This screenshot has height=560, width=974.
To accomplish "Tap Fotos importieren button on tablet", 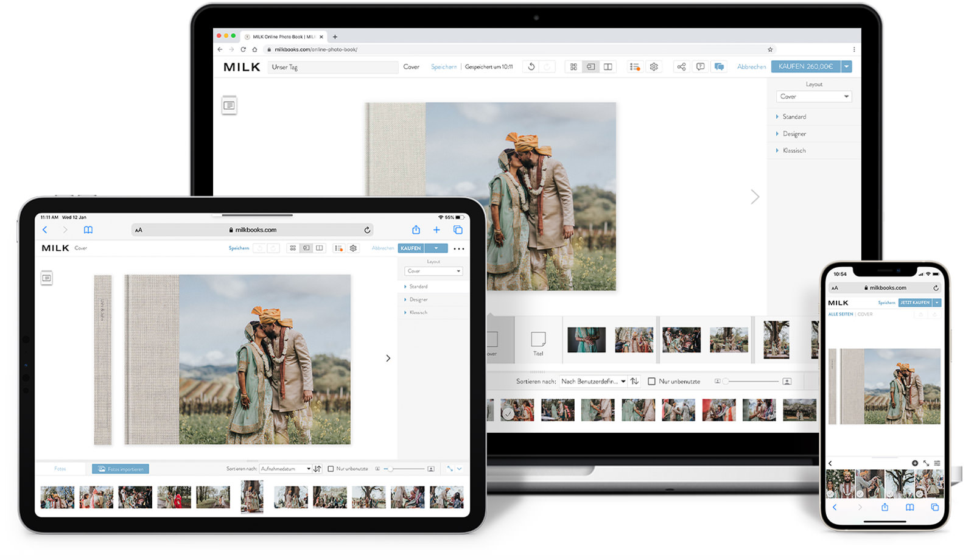I will [121, 469].
